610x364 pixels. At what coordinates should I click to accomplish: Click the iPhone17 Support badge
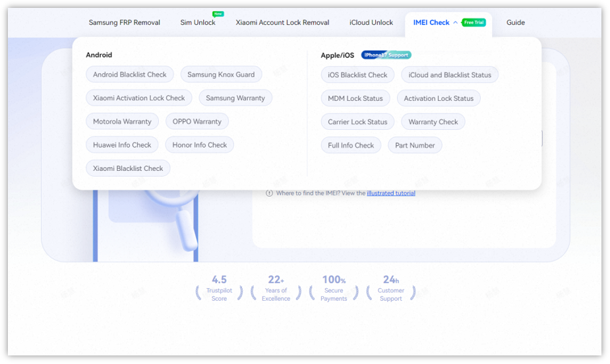[x=386, y=55]
